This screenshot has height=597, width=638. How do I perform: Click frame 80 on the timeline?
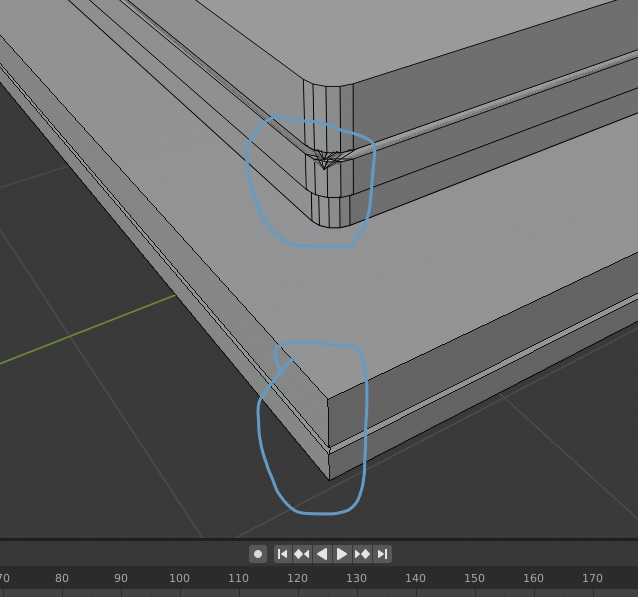pyautogui.click(x=61, y=578)
